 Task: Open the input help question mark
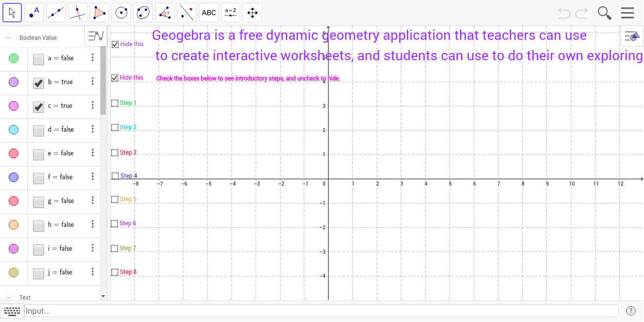click(631, 311)
